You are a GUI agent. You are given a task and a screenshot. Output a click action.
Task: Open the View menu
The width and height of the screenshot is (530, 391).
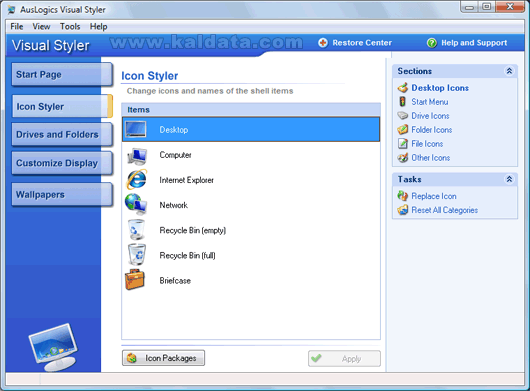tap(41, 26)
